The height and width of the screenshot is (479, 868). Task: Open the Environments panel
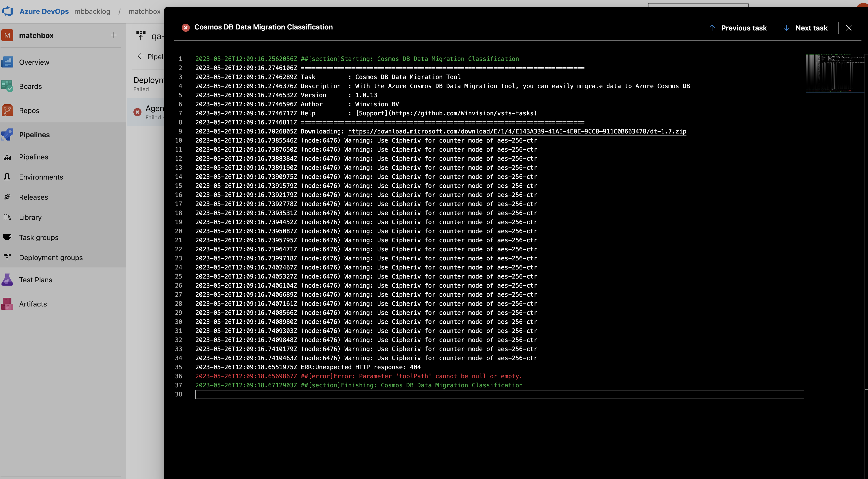point(41,177)
